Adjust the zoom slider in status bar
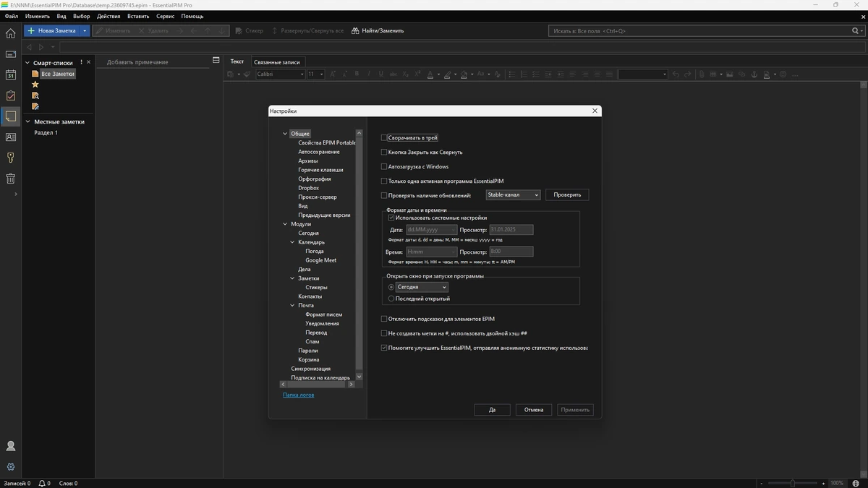 tap(793, 483)
